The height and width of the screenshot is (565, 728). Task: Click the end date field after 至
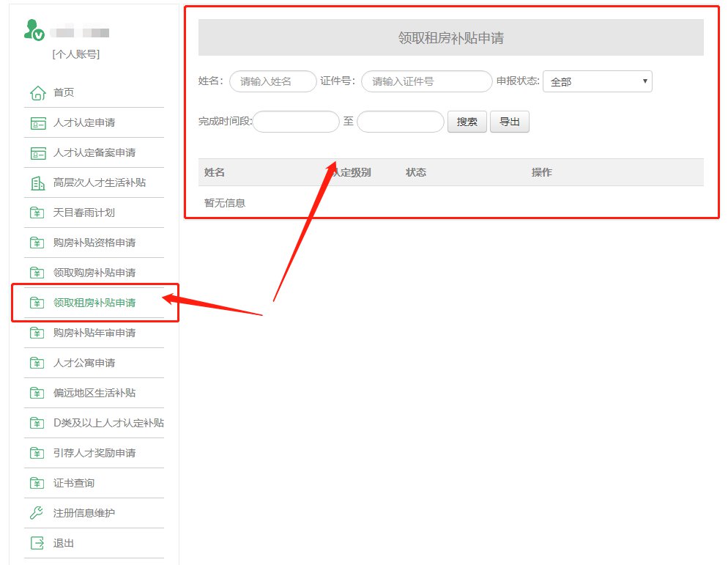click(400, 122)
